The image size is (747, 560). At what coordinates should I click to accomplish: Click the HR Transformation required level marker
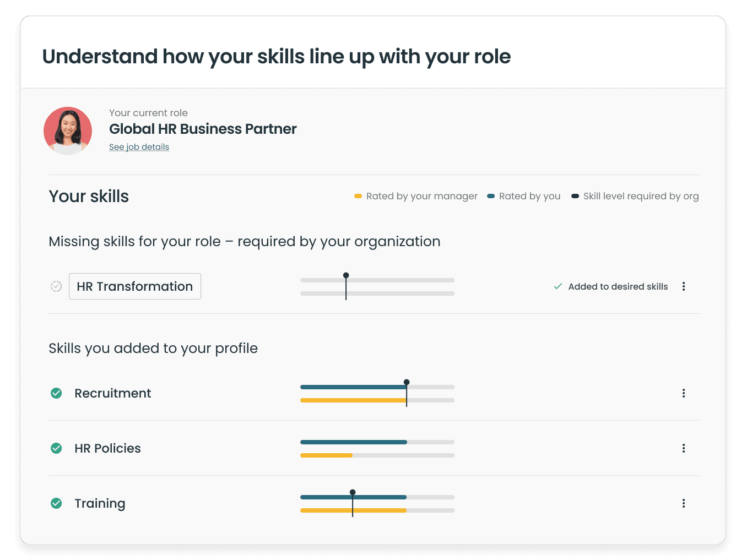[346, 286]
